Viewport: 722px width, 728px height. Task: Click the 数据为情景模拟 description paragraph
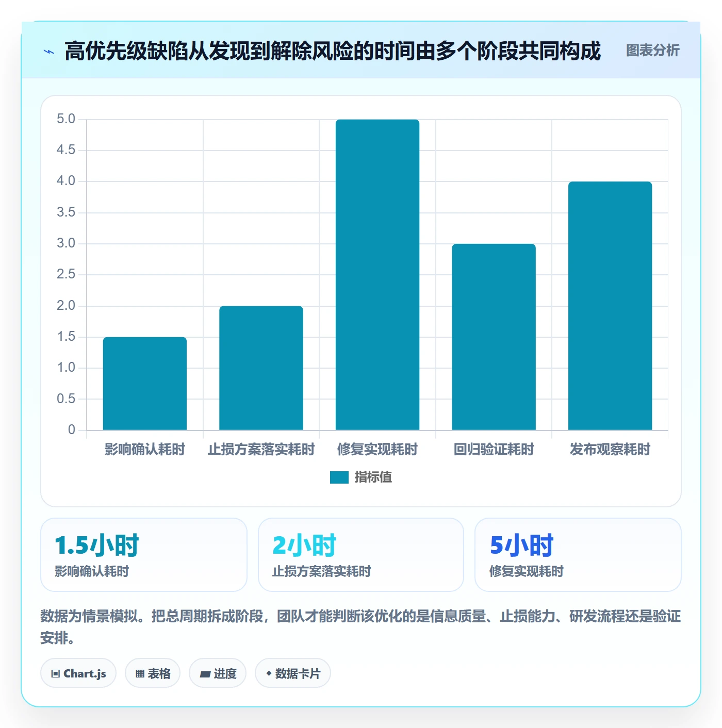[x=360, y=627]
